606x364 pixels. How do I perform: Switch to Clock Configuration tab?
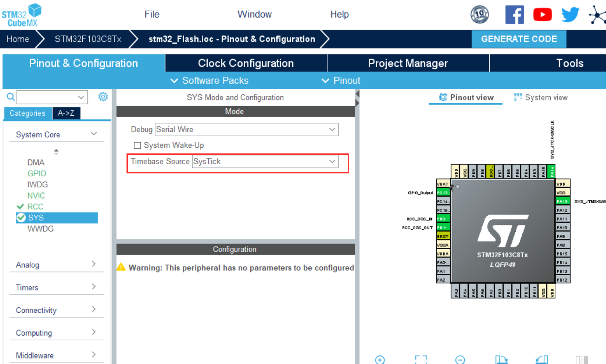[246, 63]
